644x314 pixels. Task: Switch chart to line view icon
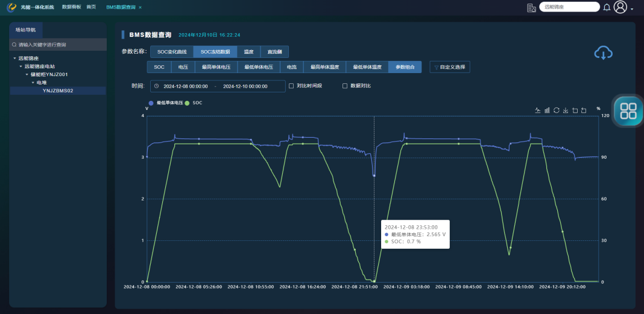point(538,111)
